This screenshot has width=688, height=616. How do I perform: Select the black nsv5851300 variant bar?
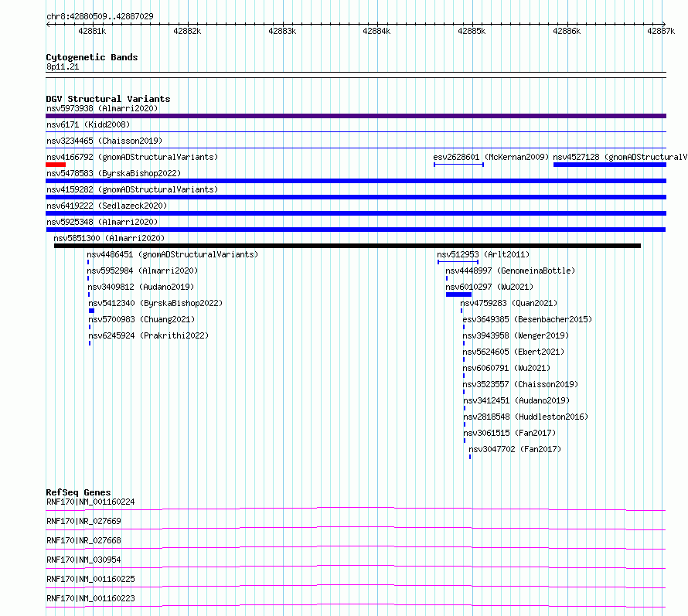click(348, 246)
